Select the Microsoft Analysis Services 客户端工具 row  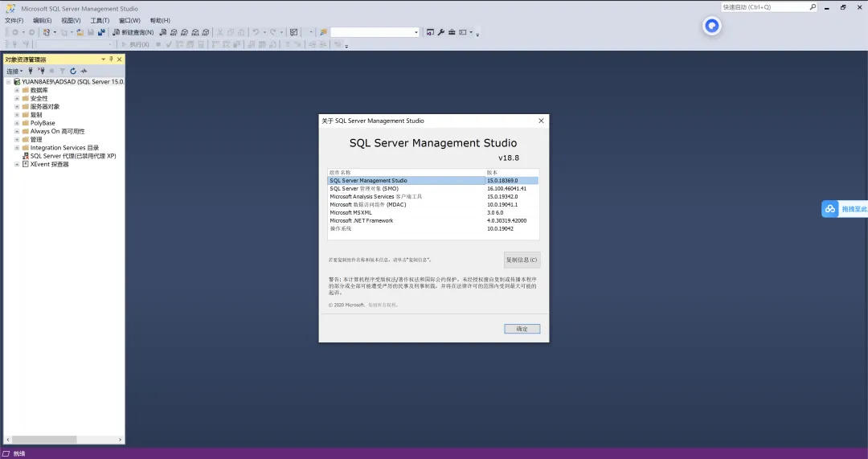[x=433, y=197]
